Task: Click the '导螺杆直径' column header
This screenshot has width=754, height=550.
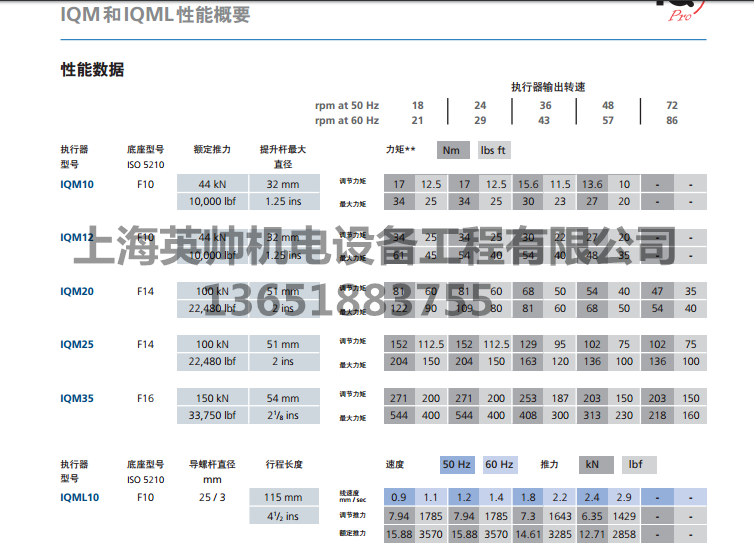Action: coord(212,464)
